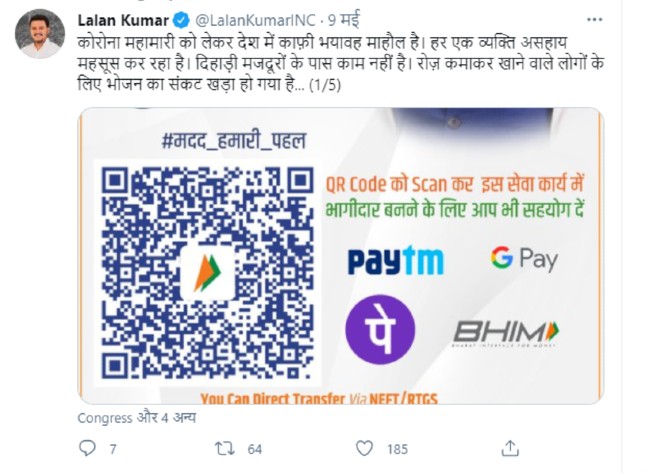Viewport: 650px width, 473px height.
Task: Open the QR code image
Action: click(208, 273)
